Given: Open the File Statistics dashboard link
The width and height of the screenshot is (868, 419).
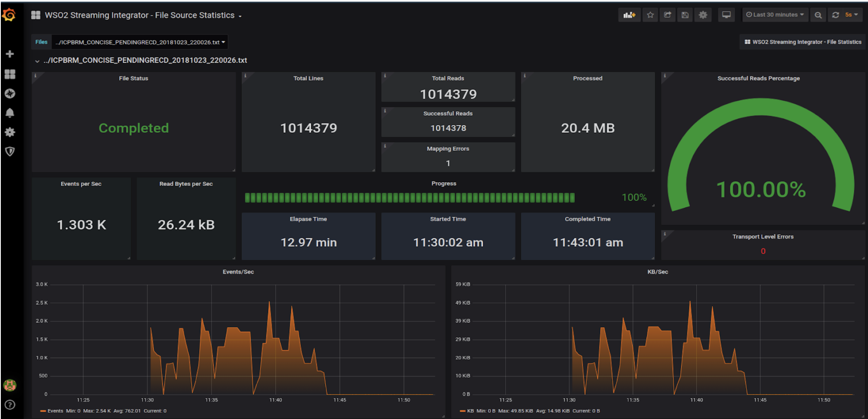Looking at the screenshot, I should pos(803,42).
